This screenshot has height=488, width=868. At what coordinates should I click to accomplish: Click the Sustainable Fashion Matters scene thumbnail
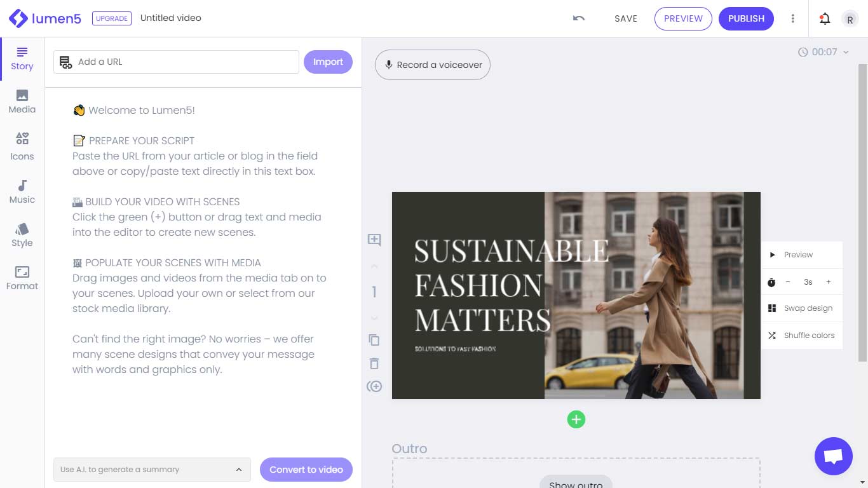point(576,295)
